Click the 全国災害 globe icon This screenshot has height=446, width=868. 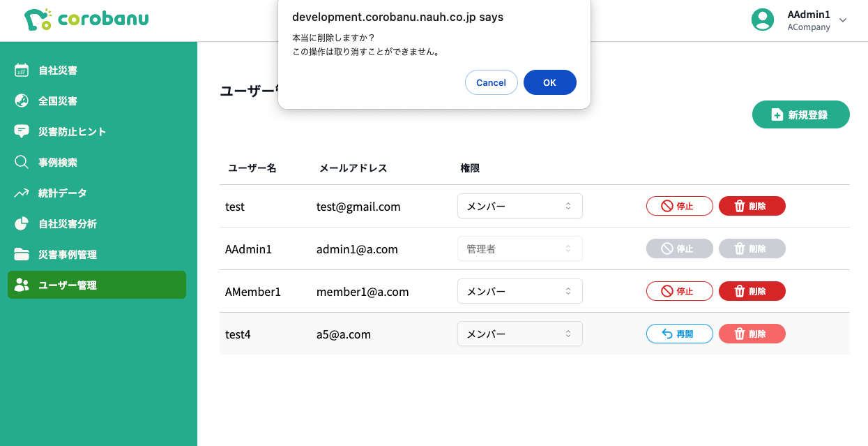pos(22,101)
